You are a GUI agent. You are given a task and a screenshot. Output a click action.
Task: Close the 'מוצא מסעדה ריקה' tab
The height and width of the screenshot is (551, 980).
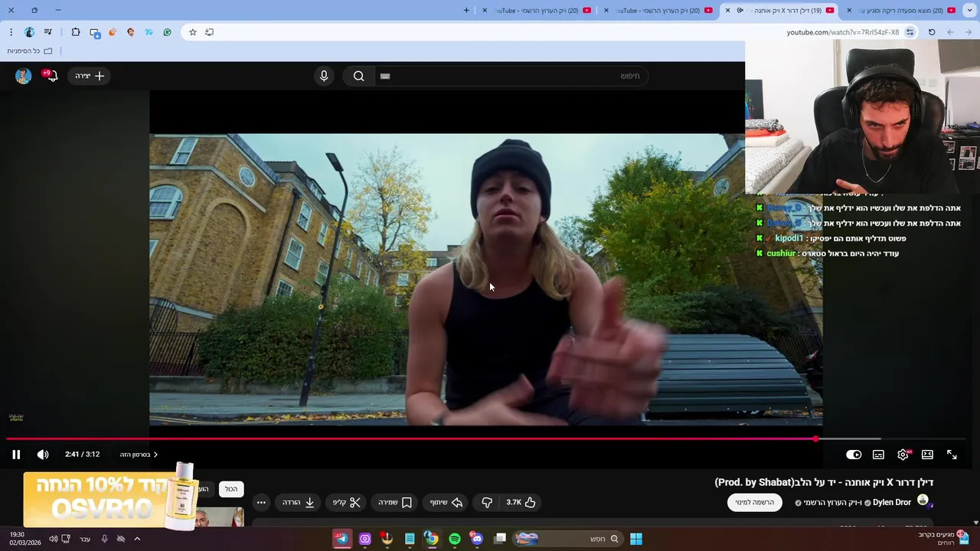click(x=848, y=10)
